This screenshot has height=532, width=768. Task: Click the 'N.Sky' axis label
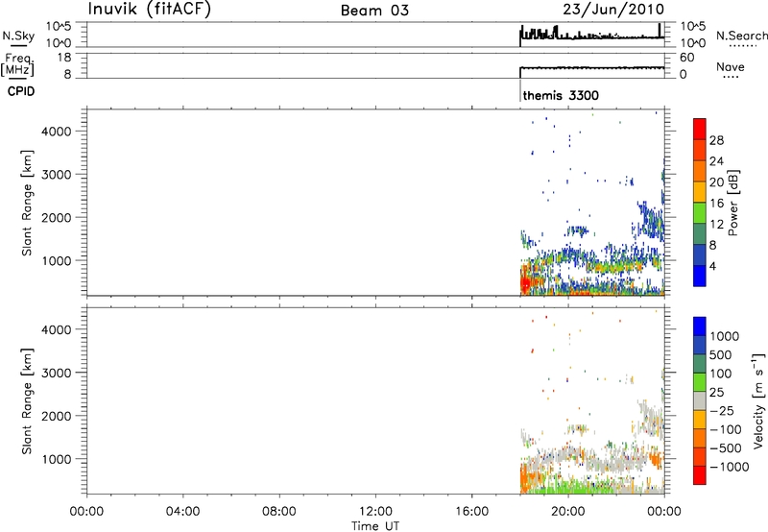pos(18,36)
